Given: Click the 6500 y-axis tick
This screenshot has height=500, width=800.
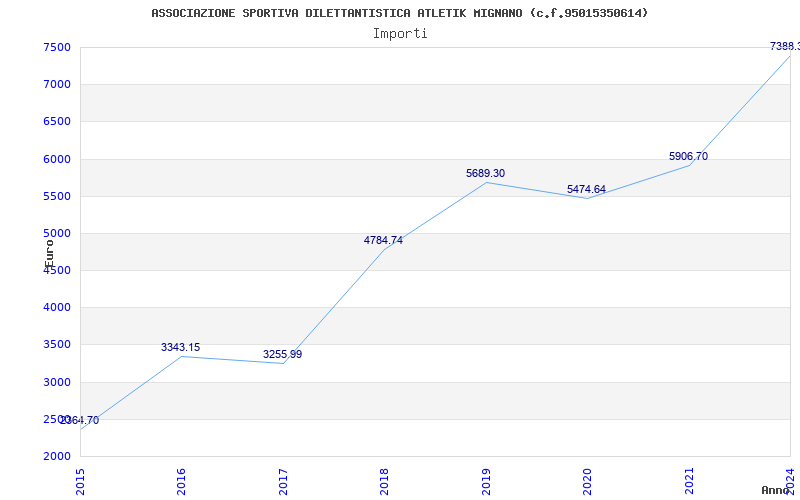Looking at the screenshot, I should (x=57, y=122).
